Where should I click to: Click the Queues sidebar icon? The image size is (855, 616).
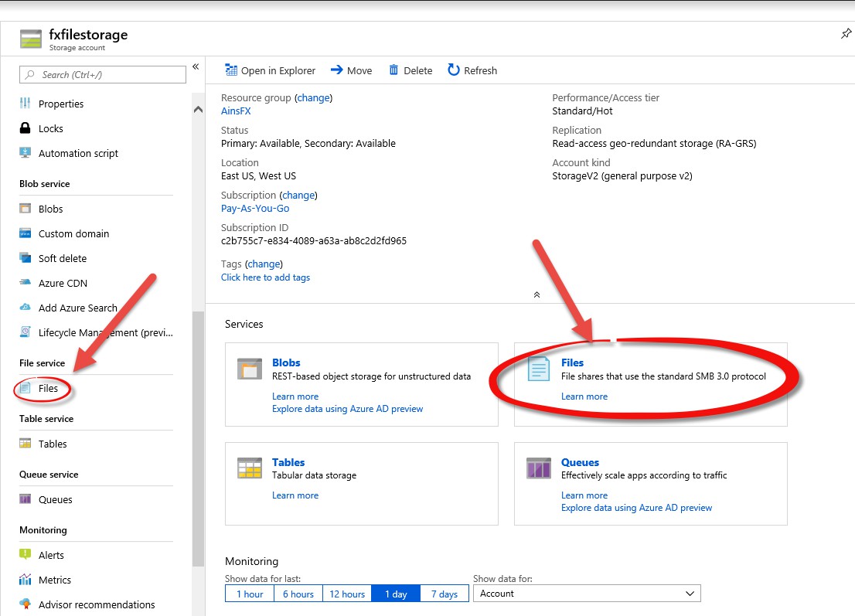point(25,499)
